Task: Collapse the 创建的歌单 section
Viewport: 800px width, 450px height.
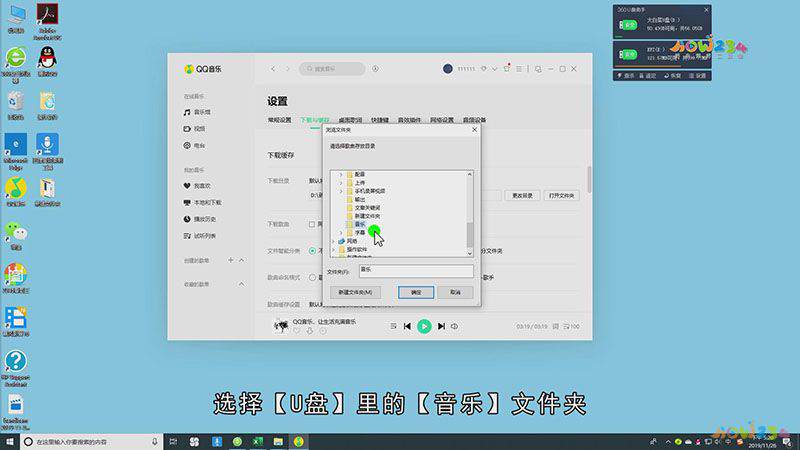Action: [241, 260]
